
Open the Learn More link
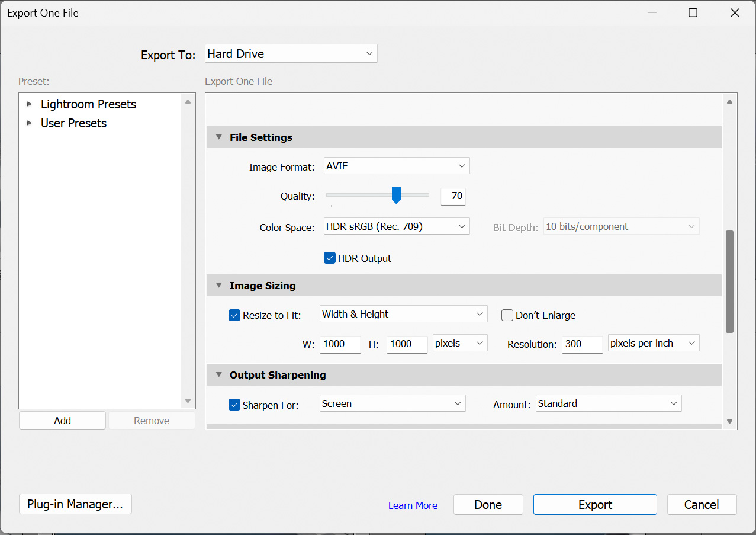click(x=413, y=505)
